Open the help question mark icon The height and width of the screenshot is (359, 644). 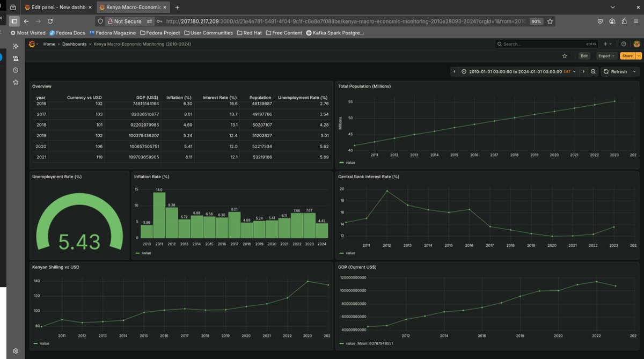(624, 44)
